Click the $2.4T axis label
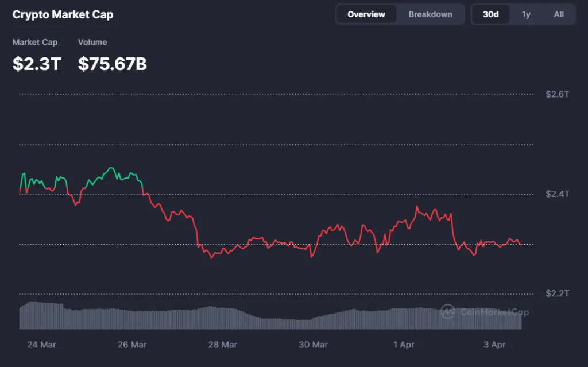This screenshot has height=367, width=588. coord(558,194)
